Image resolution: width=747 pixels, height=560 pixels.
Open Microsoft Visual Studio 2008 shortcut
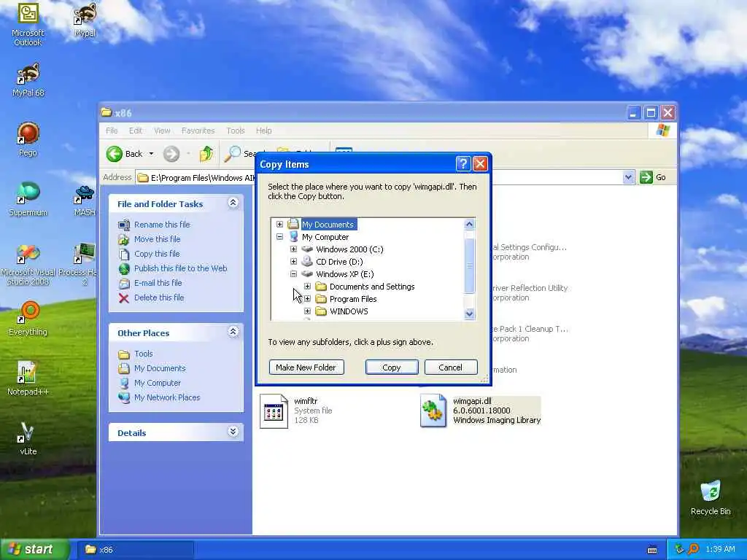pos(28,264)
